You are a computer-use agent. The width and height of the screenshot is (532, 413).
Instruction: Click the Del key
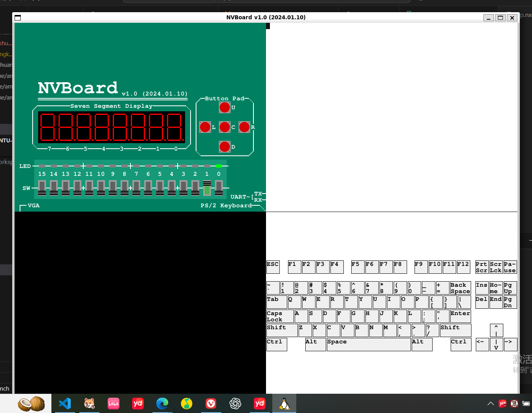tap(482, 302)
